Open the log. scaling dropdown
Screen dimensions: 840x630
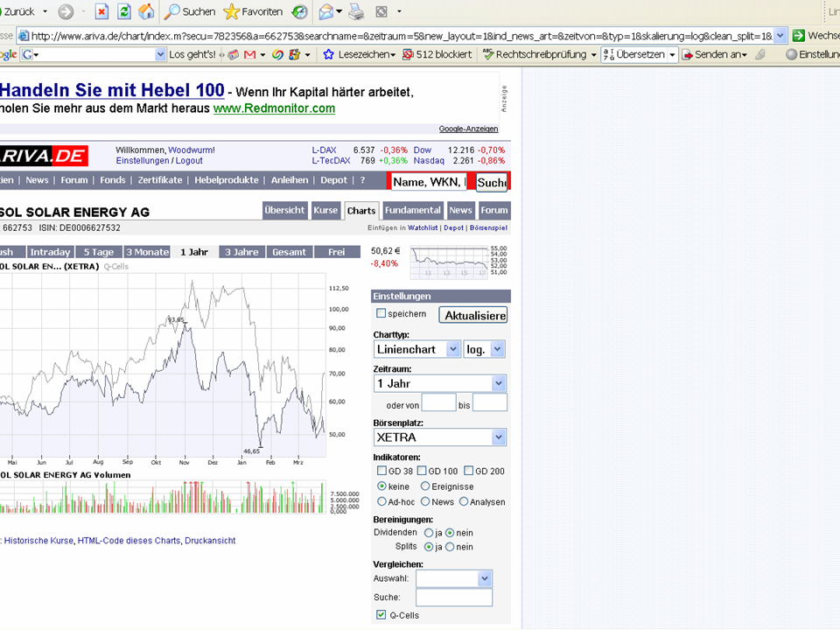[x=498, y=349]
